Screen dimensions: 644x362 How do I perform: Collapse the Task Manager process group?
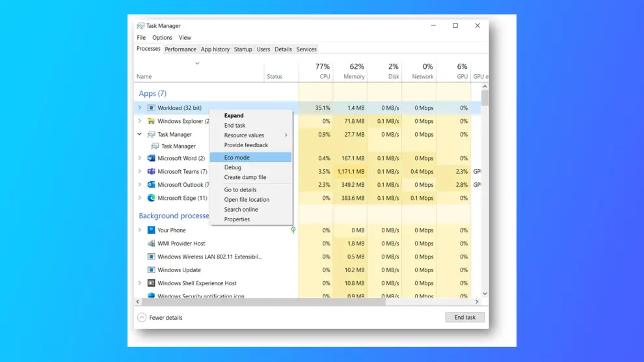pyautogui.click(x=139, y=135)
